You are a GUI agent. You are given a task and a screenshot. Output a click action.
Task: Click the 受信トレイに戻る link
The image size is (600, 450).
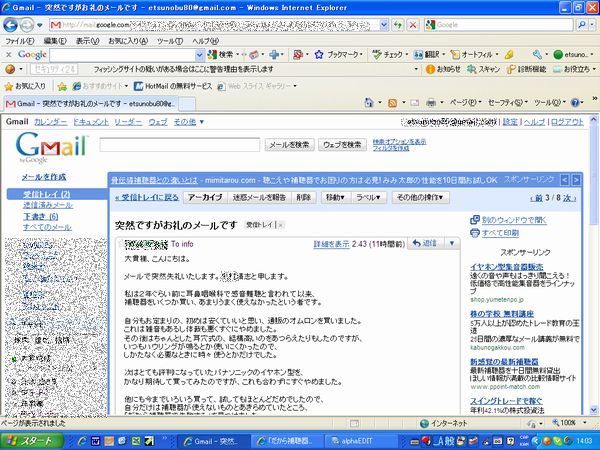[147, 197]
